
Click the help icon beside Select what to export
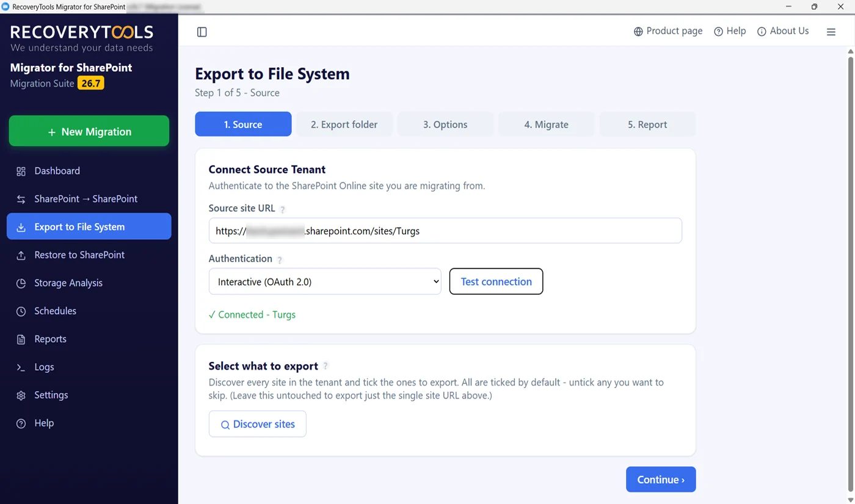coord(326,366)
